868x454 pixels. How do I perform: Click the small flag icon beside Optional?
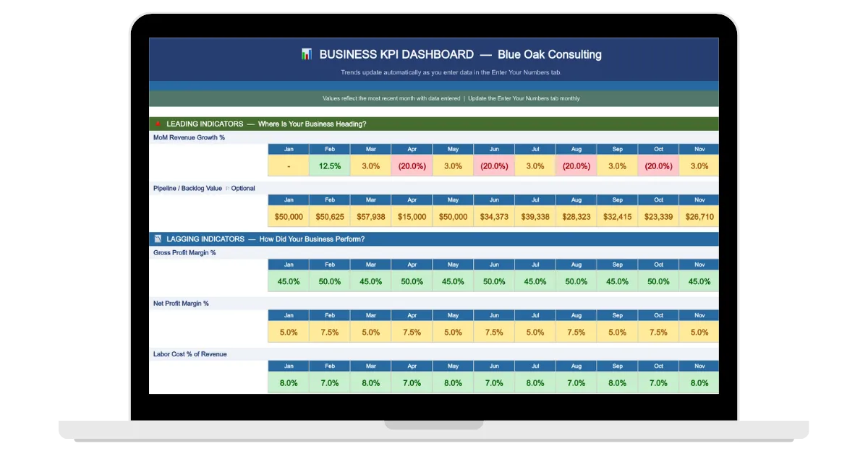click(227, 189)
